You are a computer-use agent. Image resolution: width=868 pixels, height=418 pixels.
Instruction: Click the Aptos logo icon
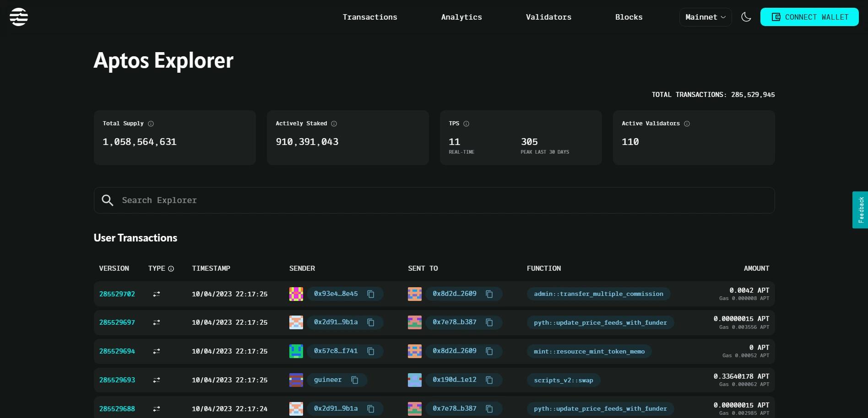19,17
